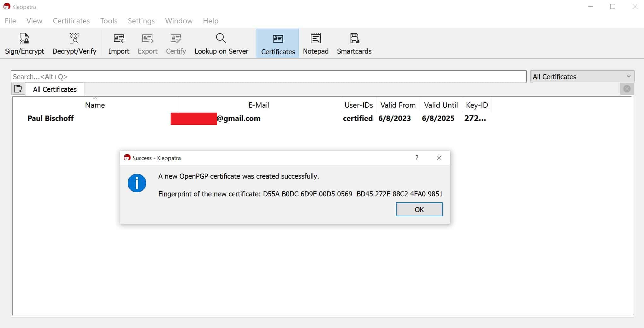This screenshot has height=328, width=644.
Task: Click the certificate fingerprint text in dialog
Action: click(x=300, y=194)
